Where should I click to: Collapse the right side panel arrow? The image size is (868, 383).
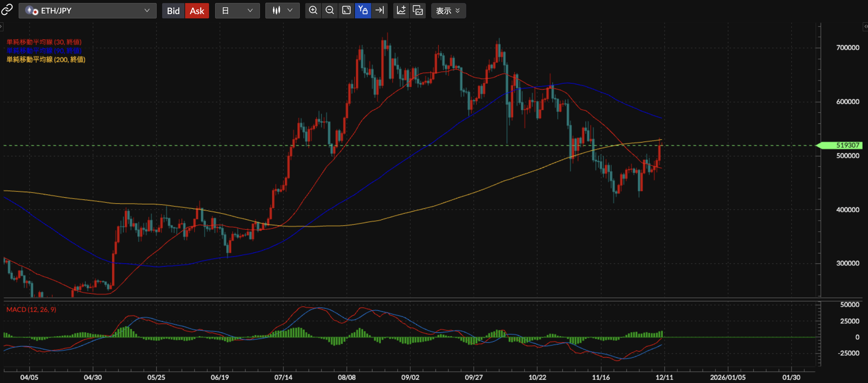point(865,27)
